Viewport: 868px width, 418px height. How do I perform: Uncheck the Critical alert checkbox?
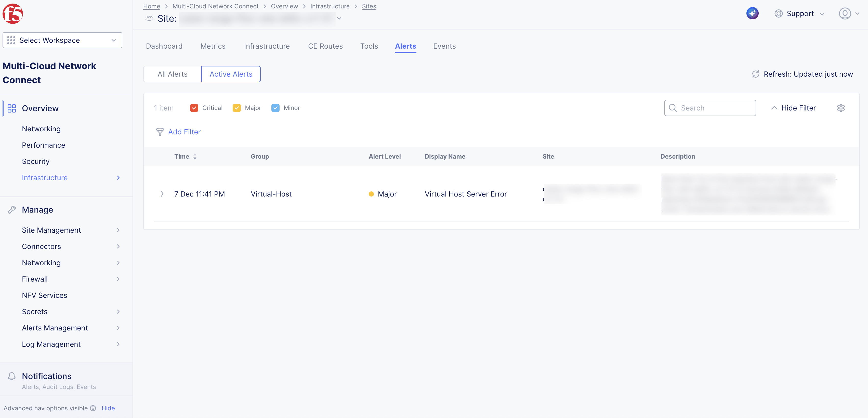pos(194,108)
